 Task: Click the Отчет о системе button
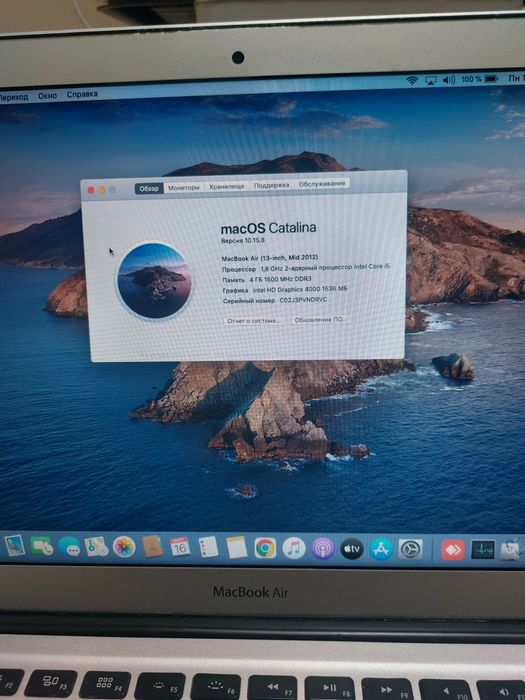[x=254, y=321]
